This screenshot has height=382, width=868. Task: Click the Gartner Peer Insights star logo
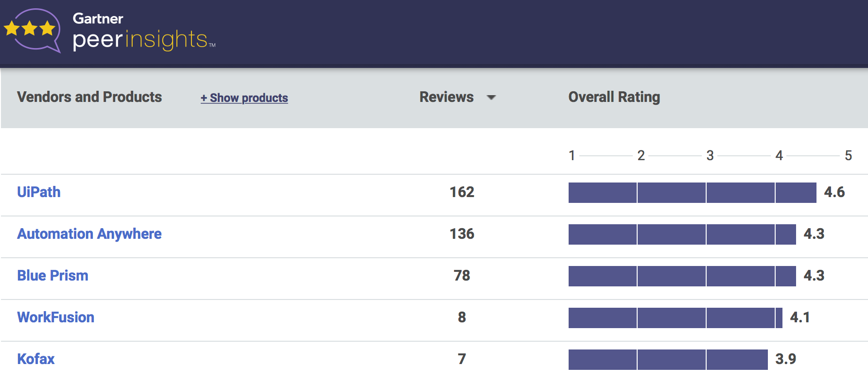coord(32,30)
